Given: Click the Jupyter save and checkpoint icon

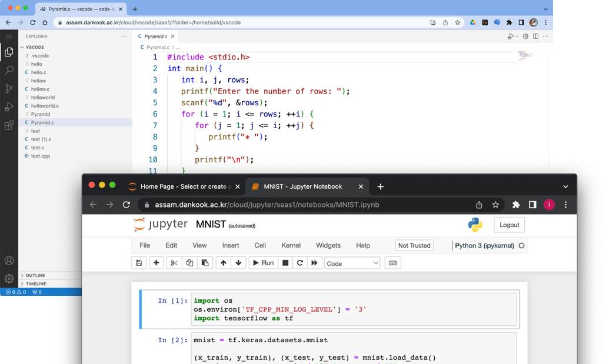Looking at the screenshot, I should click(139, 263).
